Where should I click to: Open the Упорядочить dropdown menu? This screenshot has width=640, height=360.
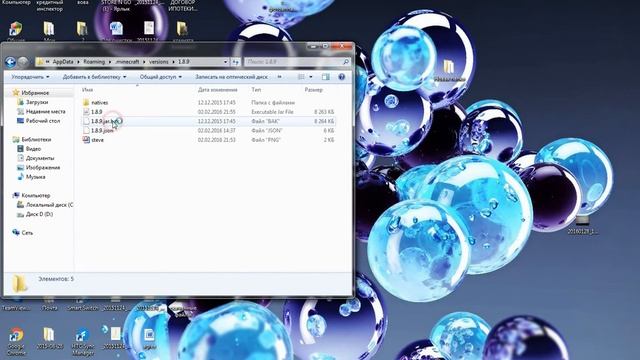coord(31,77)
